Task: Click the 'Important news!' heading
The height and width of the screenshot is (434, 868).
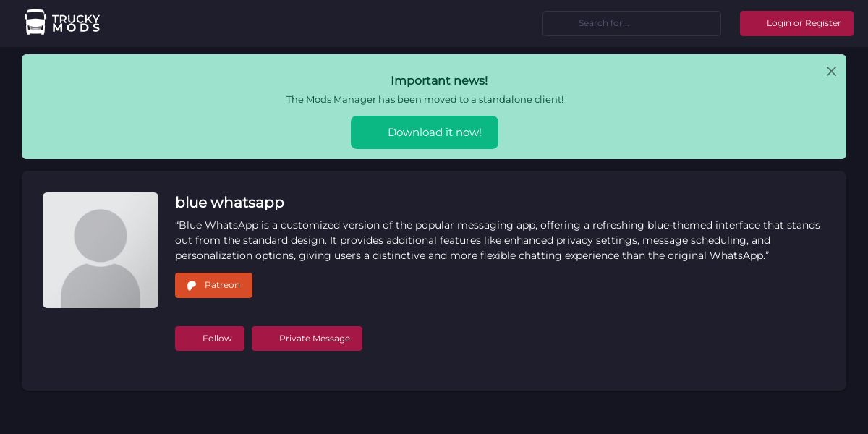Action: (439, 80)
